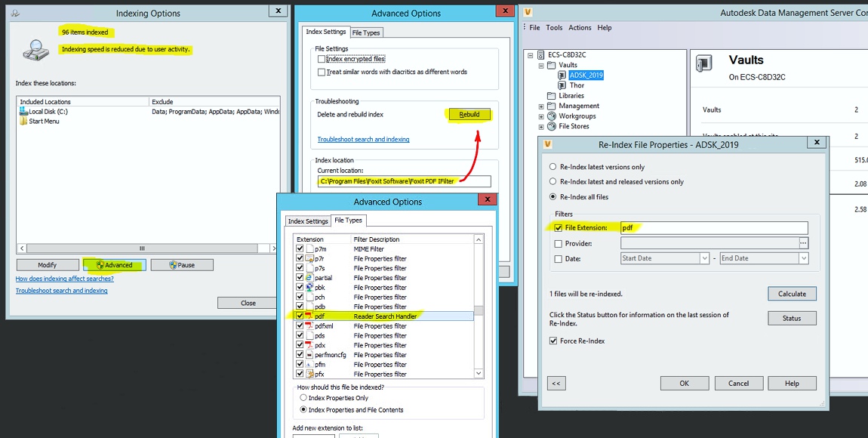868x438 pixels.
Task: Click the Local Disk (C:) drive icon
Action: [x=23, y=111]
